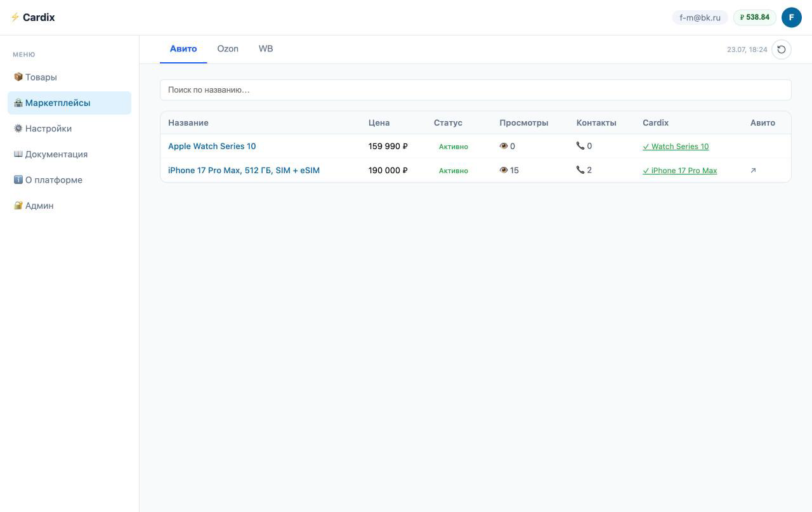
Task: Click the balance badge ₽ 538.84
Action: pyautogui.click(x=755, y=18)
